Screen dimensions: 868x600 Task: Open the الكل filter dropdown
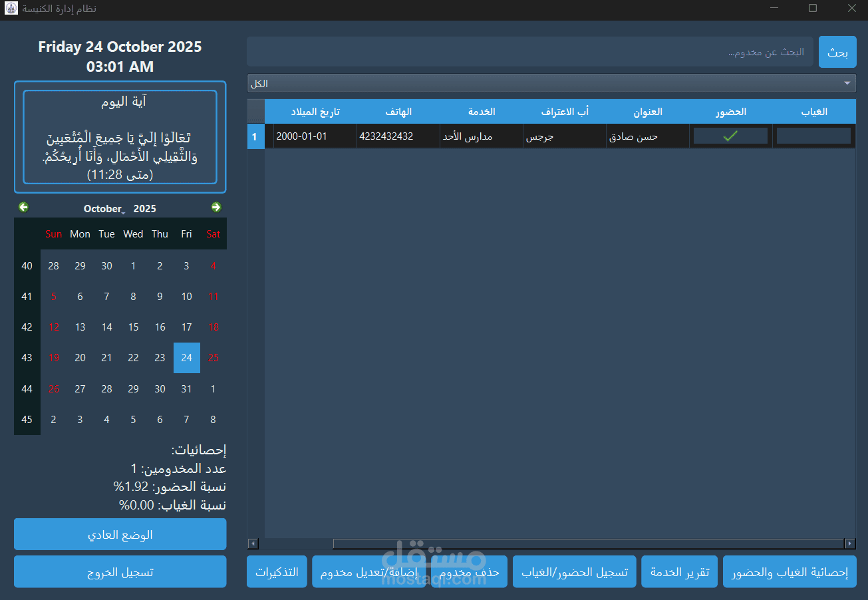pyautogui.click(x=551, y=82)
